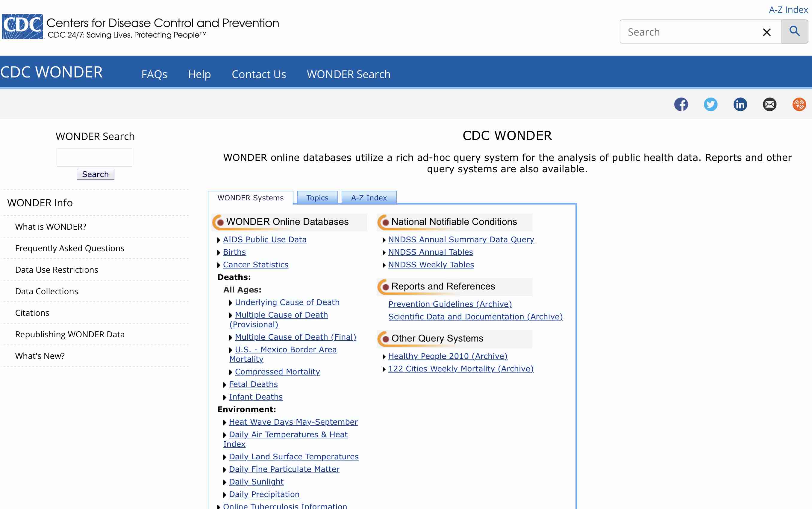Screen dimensions: 812x509
Task: Open the NNDSS Annual Summary Data Query
Action: (x=461, y=239)
